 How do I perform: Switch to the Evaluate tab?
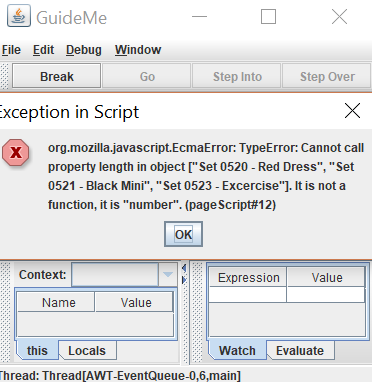[300, 350]
